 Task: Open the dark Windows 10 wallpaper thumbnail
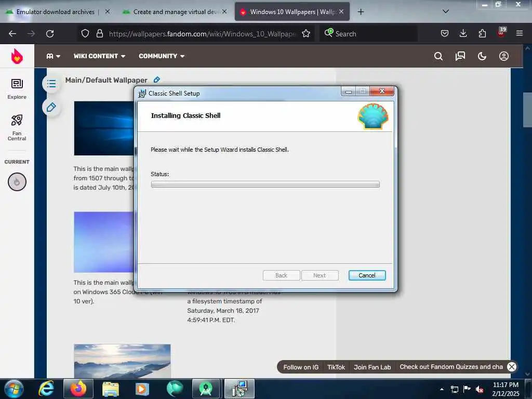pyautogui.click(x=104, y=128)
